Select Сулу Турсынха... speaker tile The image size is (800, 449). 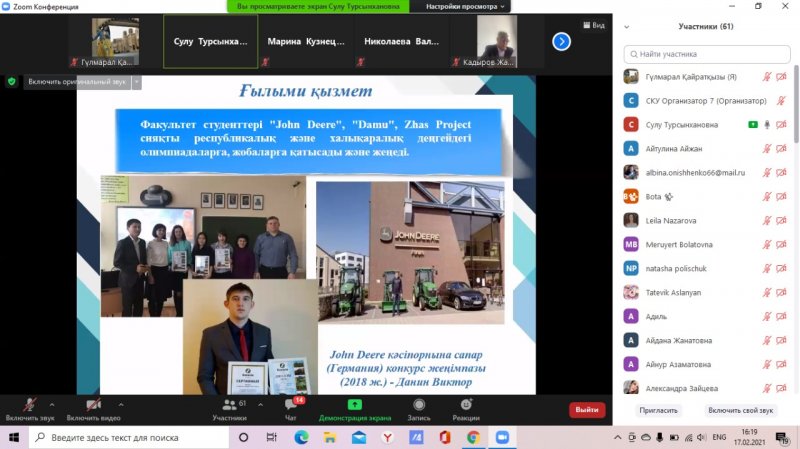[210, 41]
